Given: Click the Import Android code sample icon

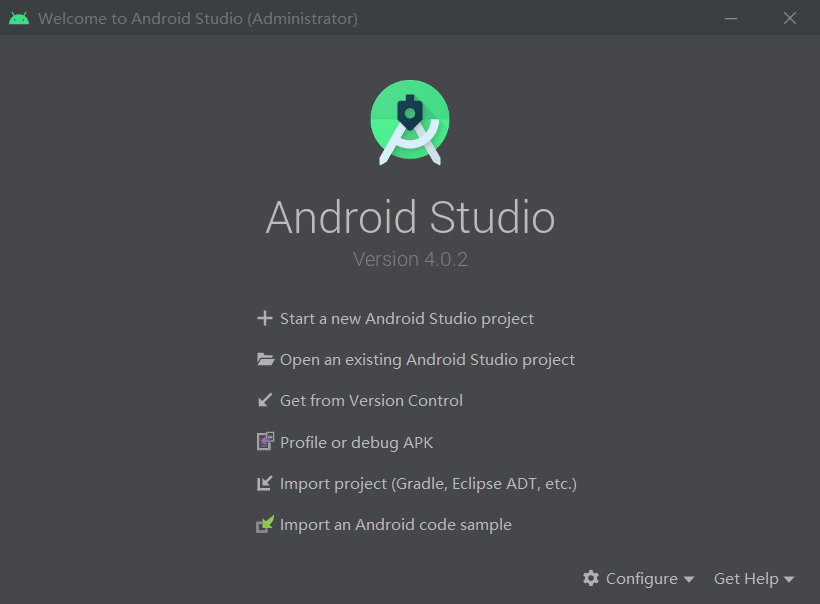Looking at the screenshot, I should tap(265, 523).
